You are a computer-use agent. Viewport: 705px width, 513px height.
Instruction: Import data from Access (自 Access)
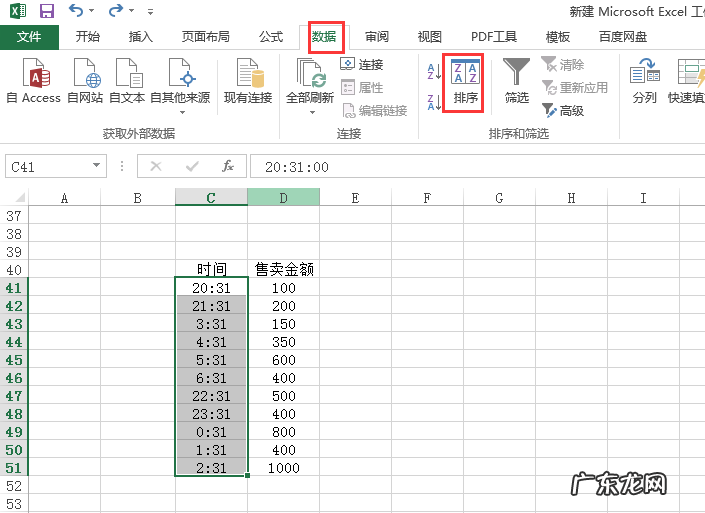(x=34, y=82)
